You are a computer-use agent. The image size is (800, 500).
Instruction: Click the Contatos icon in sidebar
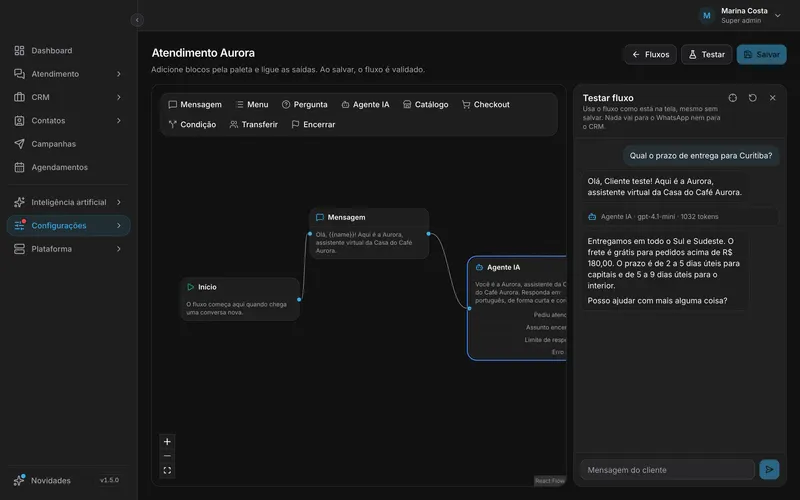coord(19,120)
